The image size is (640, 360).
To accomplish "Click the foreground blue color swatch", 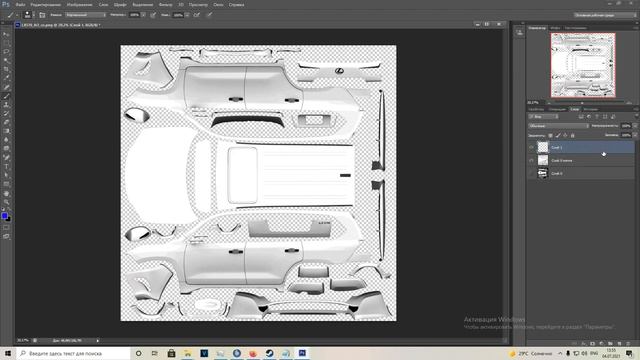I will pyautogui.click(x=4, y=216).
